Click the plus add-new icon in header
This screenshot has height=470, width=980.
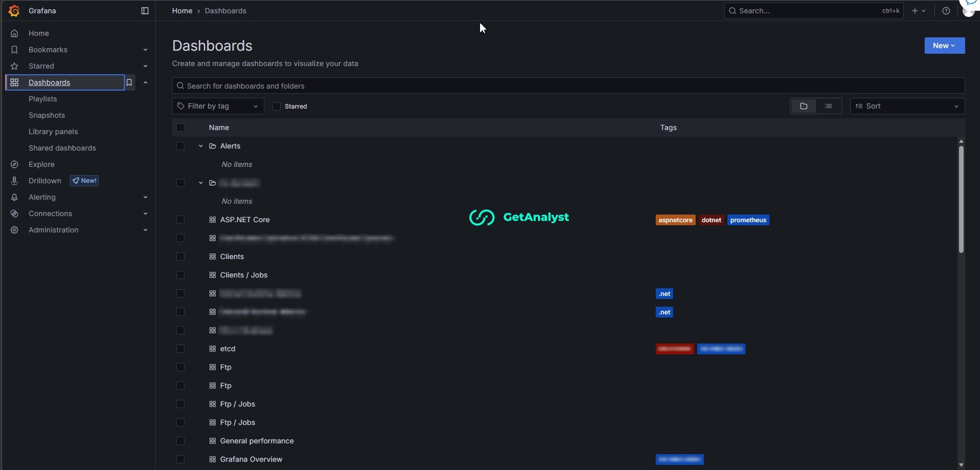pyautogui.click(x=915, y=11)
